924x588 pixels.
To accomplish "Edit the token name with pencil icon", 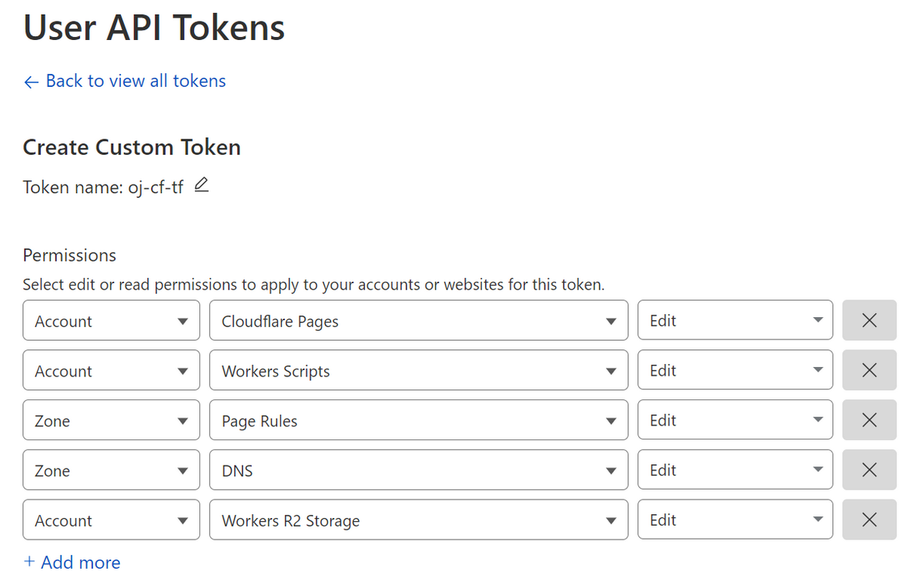I will (x=201, y=185).
